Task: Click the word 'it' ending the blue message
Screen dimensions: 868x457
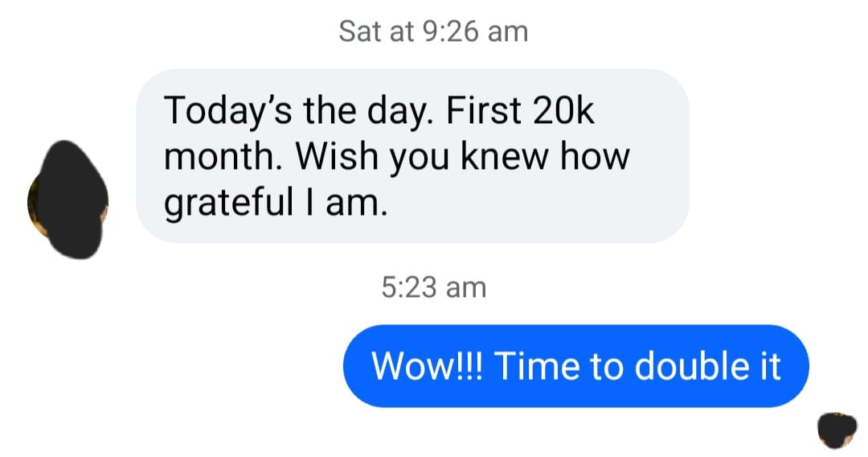Action: point(770,366)
